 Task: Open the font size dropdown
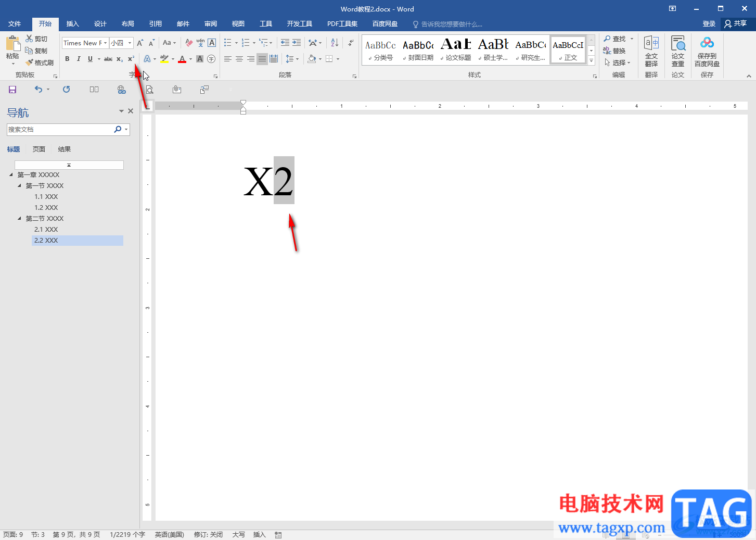click(130, 43)
